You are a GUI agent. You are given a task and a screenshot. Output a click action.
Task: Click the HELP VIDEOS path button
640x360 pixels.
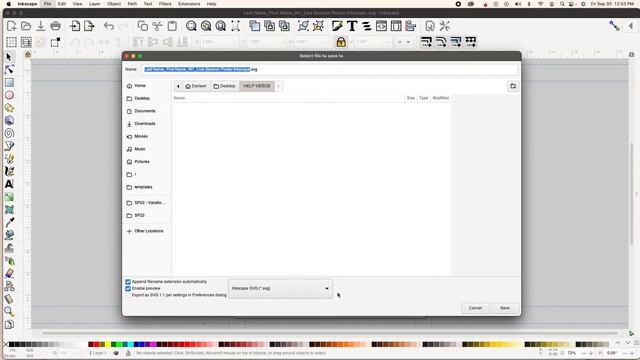[257, 86]
